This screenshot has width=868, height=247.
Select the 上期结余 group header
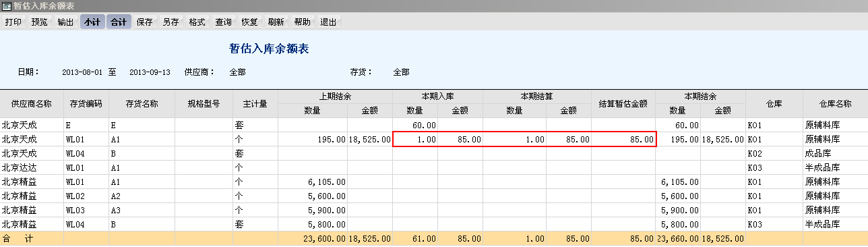tap(335, 97)
